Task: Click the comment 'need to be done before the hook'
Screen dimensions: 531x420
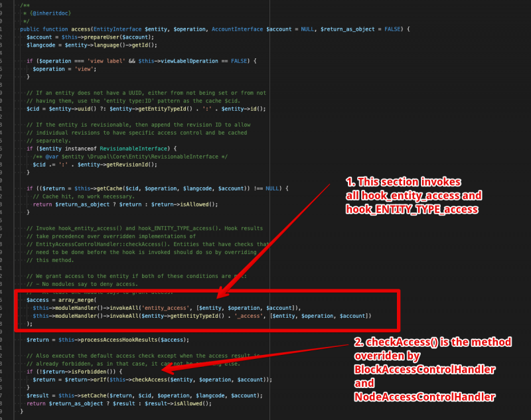Action: pos(141,252)
